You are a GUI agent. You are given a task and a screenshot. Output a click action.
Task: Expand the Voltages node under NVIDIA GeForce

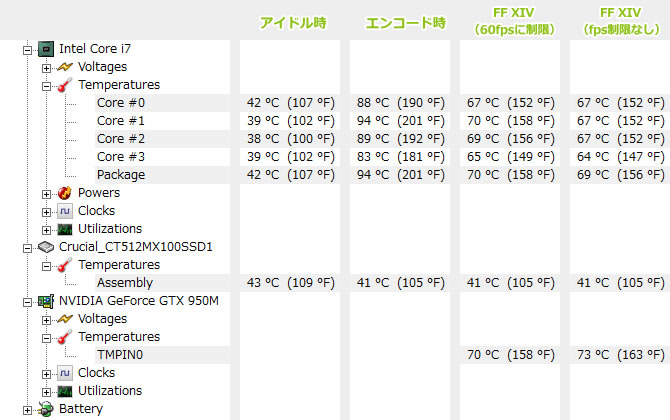[46, 320]
